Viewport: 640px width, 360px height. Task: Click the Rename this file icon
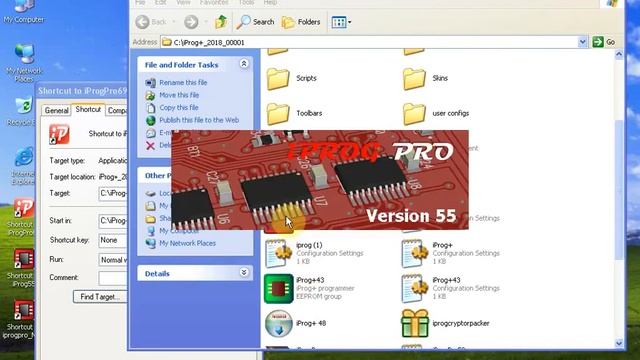[x=151, y=82]
